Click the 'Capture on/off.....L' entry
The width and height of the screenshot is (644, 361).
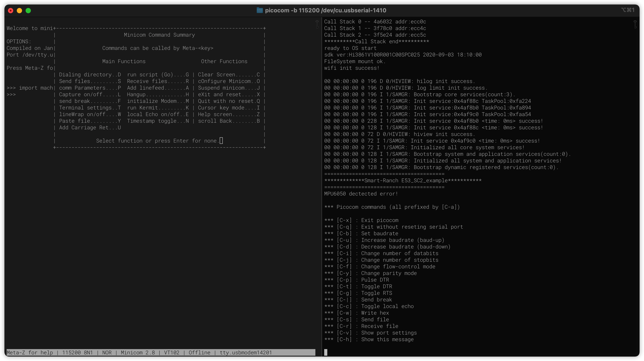pos(90,94)
